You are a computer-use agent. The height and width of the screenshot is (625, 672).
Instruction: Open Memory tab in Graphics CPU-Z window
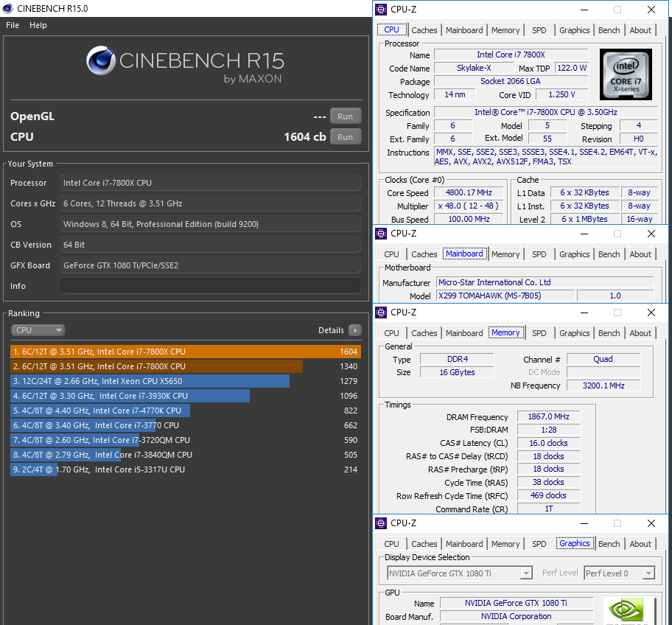point(505,544)
